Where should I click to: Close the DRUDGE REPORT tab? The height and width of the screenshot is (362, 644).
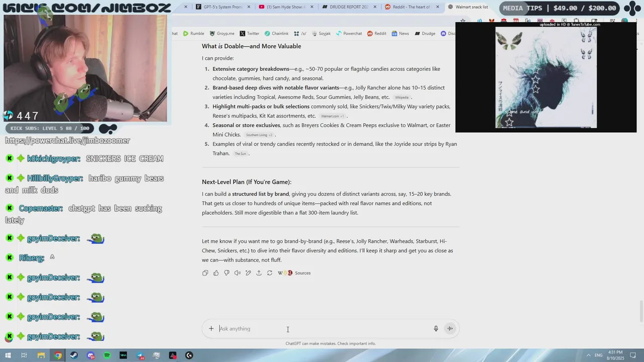click(x=375, y=7)
